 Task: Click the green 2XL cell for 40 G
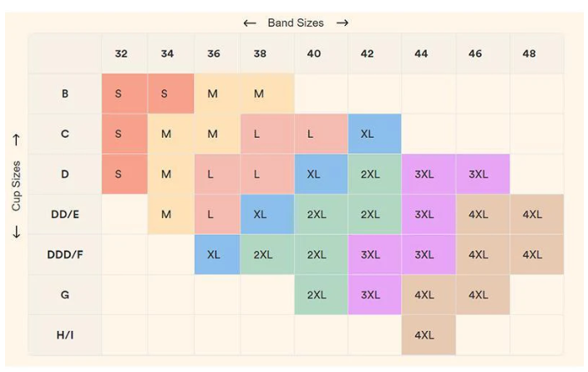[x=316, y=295]
